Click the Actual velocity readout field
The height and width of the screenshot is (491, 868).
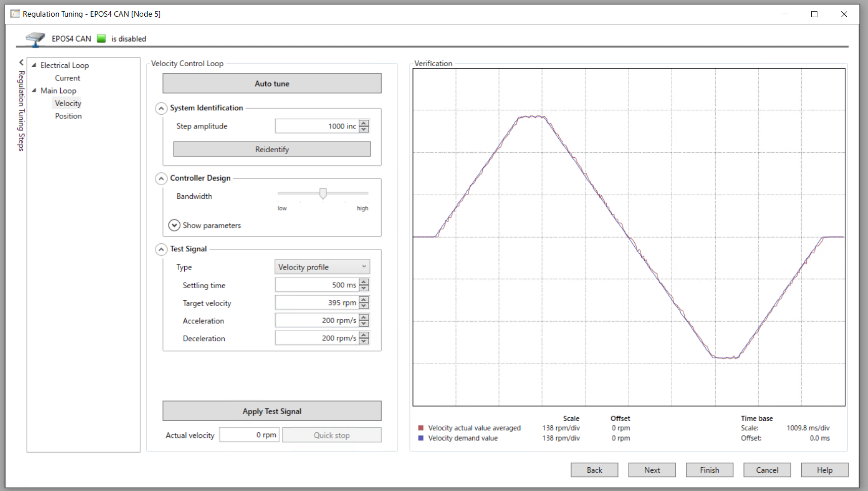click(249, 435)
